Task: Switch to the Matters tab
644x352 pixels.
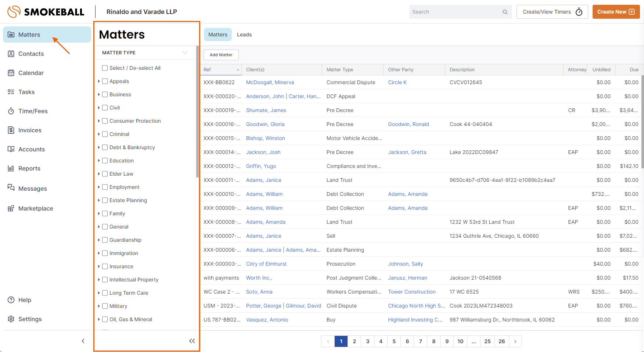Action: [x=218, y=35]
